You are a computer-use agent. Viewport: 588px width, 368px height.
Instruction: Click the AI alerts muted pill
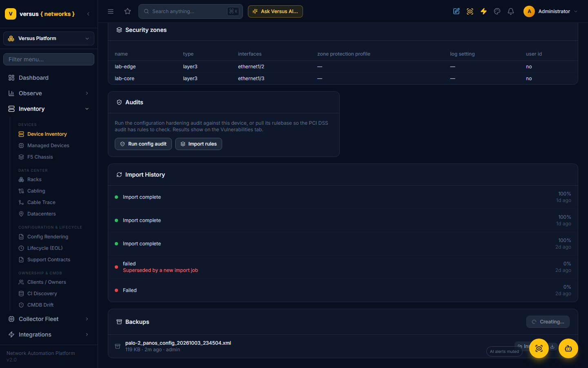point(505,352)
